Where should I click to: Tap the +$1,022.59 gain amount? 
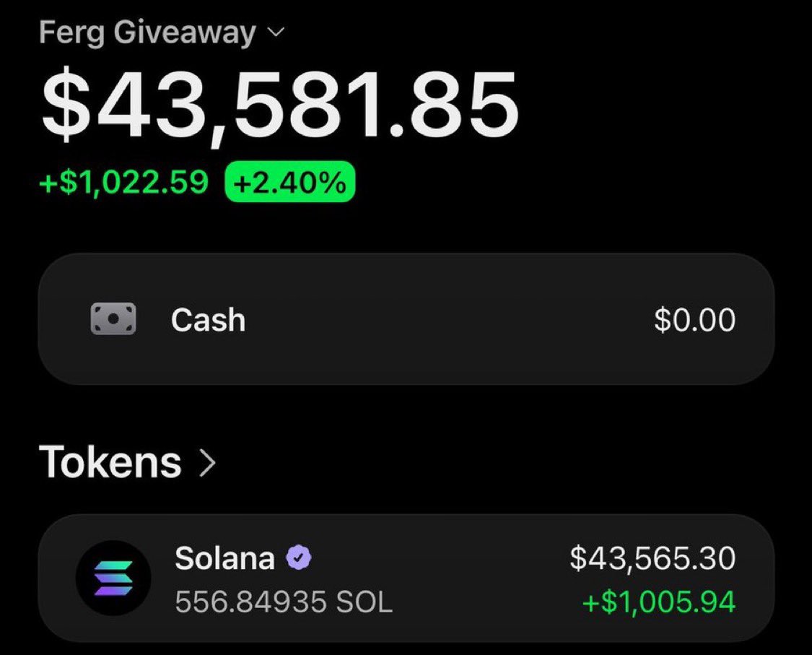click(123, 182)
